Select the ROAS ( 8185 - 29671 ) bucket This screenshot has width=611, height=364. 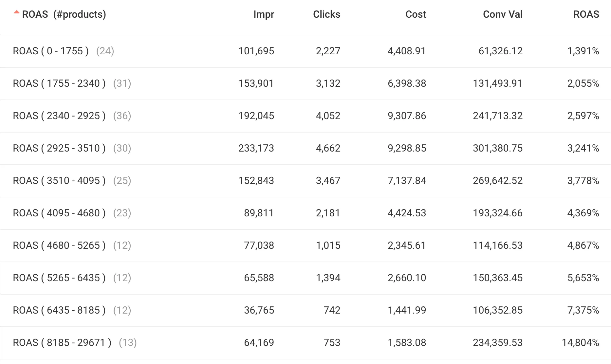coord(62,343)
